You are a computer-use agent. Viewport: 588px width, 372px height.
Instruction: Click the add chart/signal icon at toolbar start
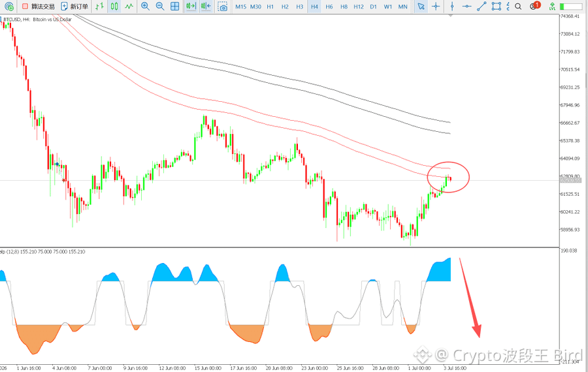point(9,7)
